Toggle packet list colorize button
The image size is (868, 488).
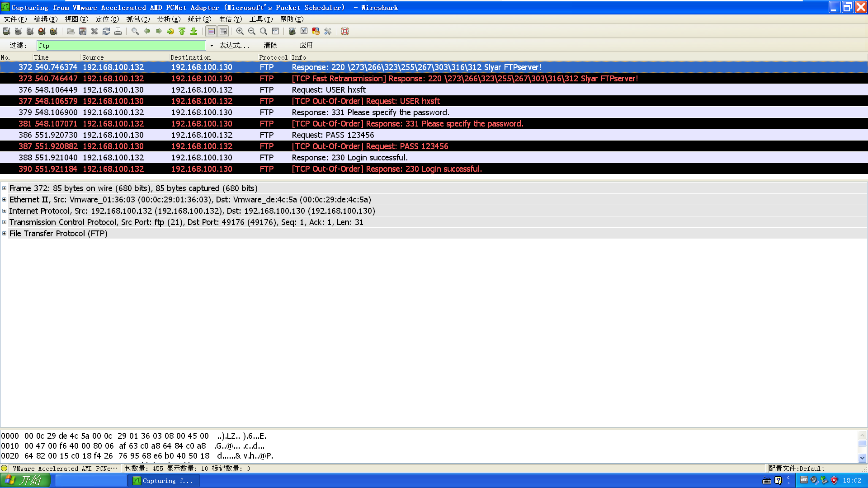pyautogui.click(x=211, y=31)
